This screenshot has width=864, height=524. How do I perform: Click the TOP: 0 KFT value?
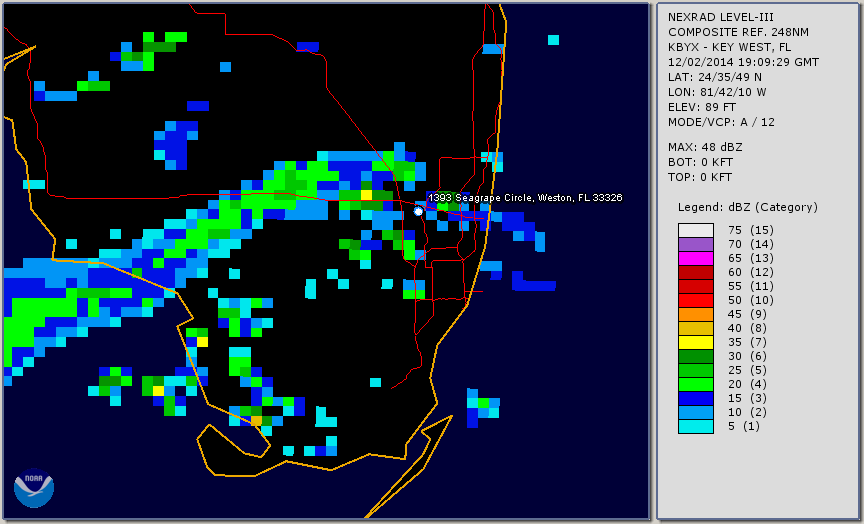point(700,177)
